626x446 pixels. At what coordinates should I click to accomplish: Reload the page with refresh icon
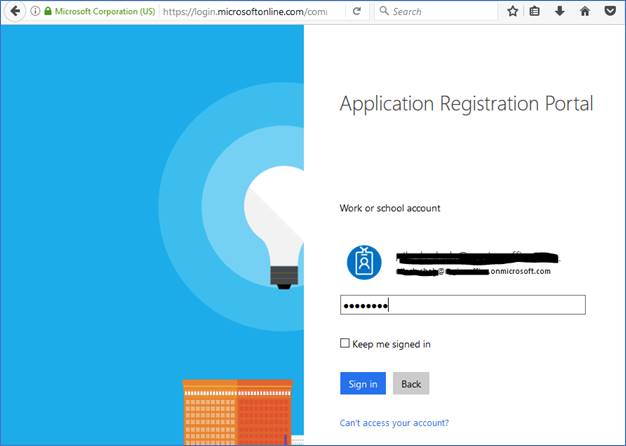[357, 11]
